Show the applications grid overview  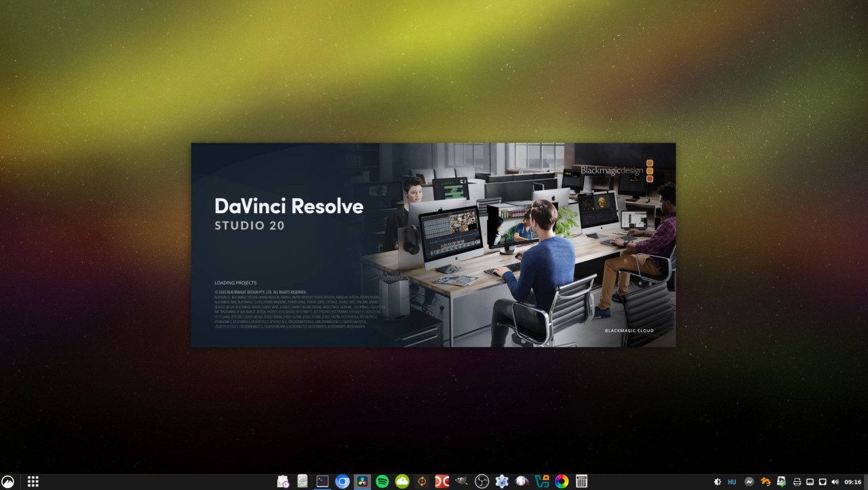[33, 481]
